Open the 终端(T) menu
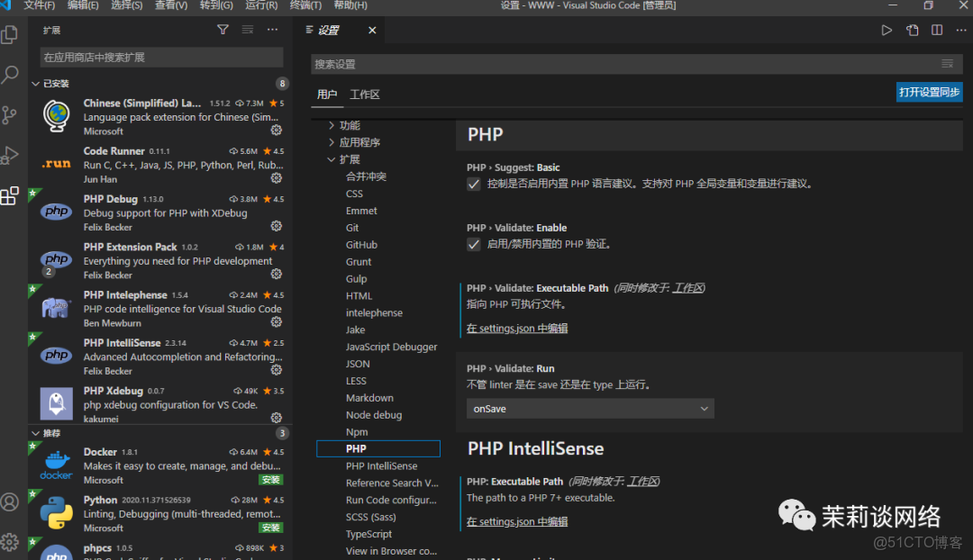Viewport: 973px width, 560px height. click(x=306, y=5)
